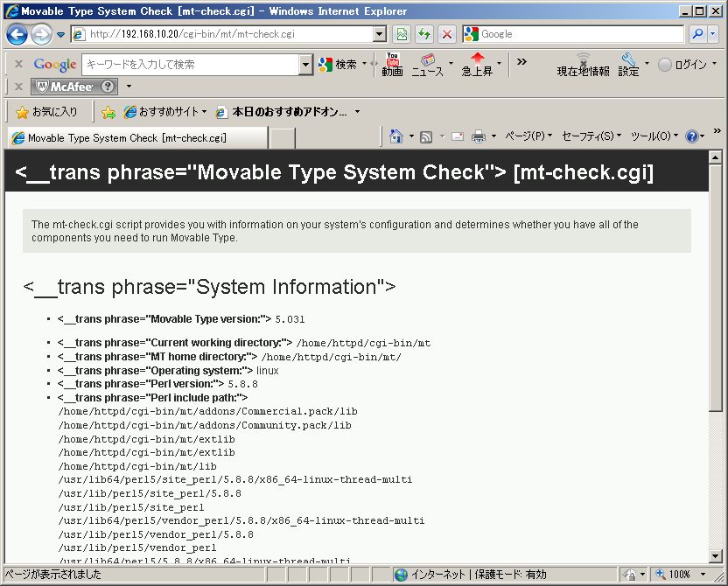Click the Perl version 5.8.8 value

click(243, 384)
